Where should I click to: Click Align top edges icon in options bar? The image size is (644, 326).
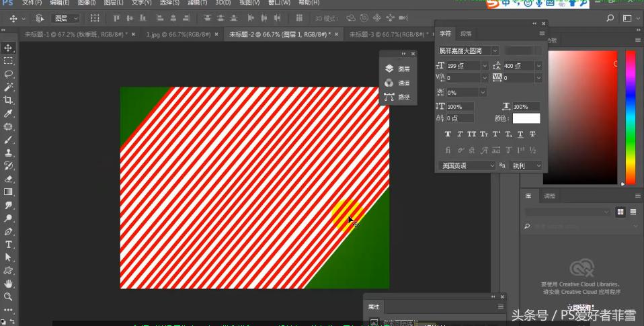pyautogui.click(x=117, y=18)
